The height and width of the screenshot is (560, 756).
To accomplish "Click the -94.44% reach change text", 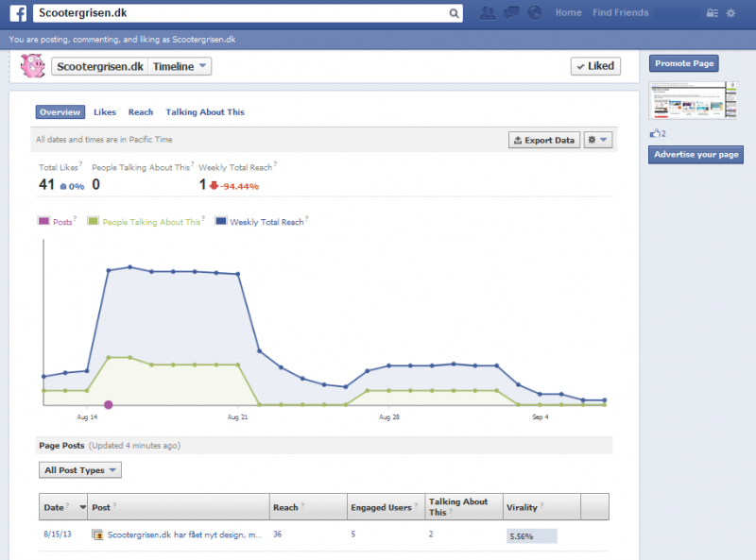I will 240,186.
